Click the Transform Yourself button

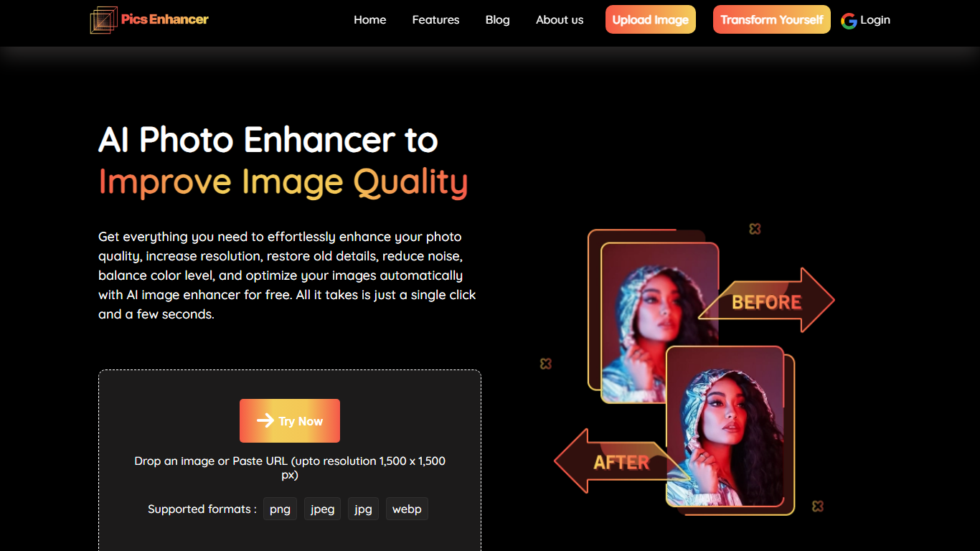click(x=771, y=19)
